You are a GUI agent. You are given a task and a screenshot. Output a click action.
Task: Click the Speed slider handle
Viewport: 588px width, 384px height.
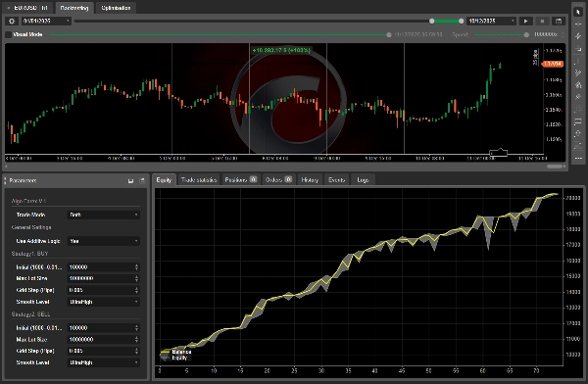(x=526, y=35)
